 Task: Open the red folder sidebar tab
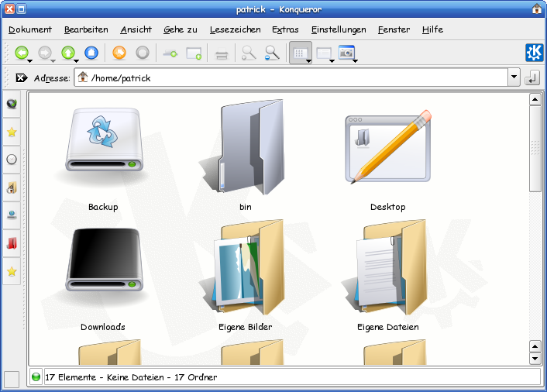pyautogui.click(x=12, y=243)
